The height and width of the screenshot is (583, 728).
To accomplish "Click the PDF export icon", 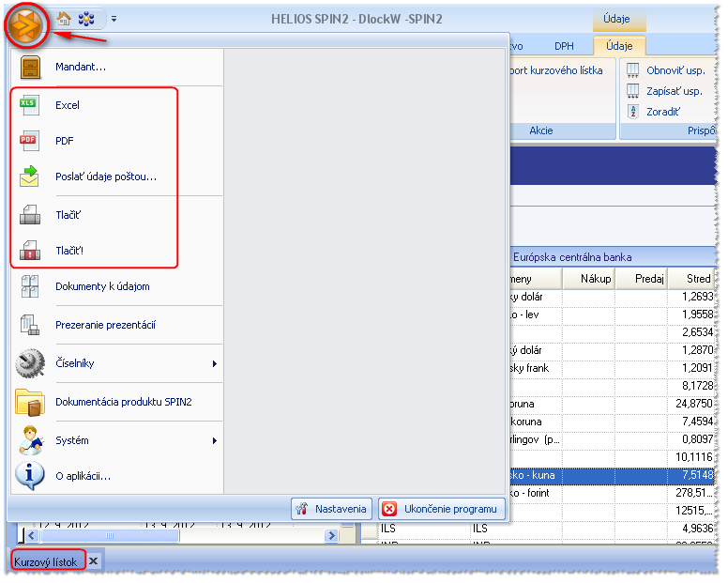I will pyautogui.click(x=29, y=141).
